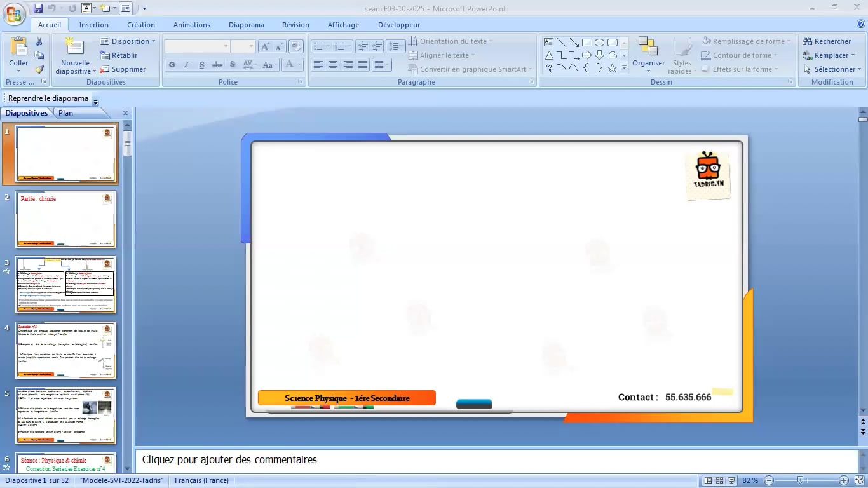The image size is (868, 488).
Task: Open the font size combo box
Action: click(243, 46)
